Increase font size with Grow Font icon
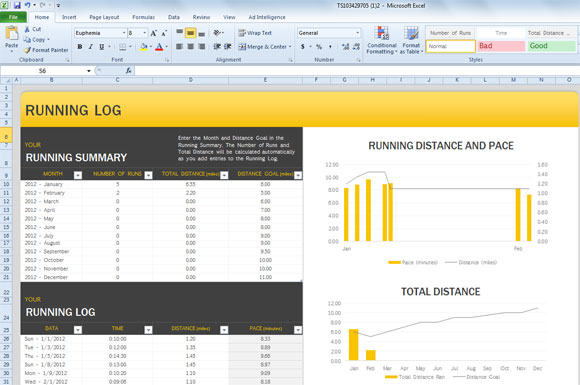Image resolution: width=580 pixels, height=385 pixels. coord(154,33)
